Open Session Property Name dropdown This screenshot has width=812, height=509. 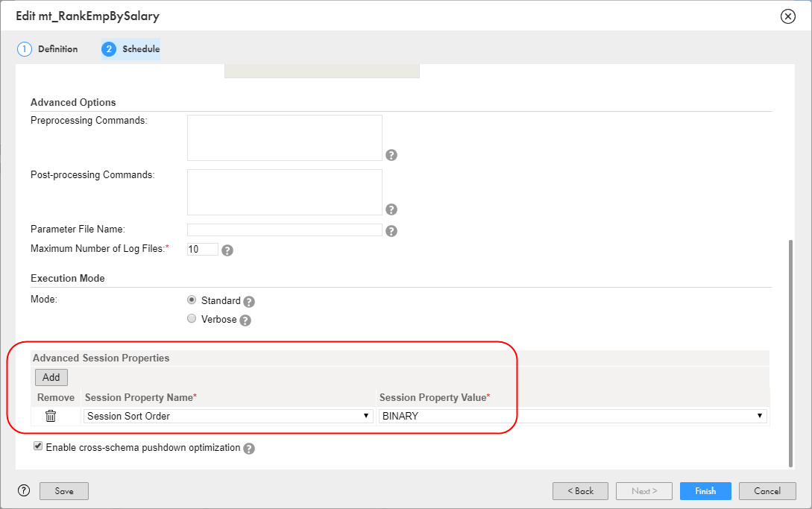coord(228,416)
